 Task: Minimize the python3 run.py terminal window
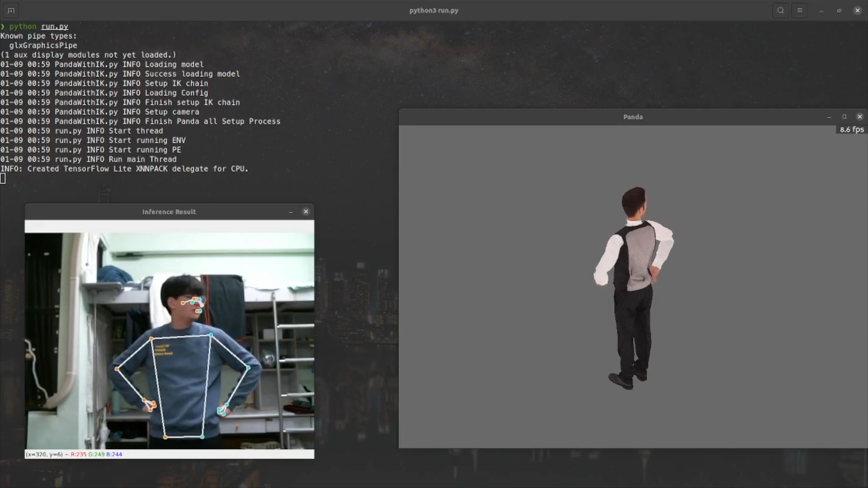point(821,10)
